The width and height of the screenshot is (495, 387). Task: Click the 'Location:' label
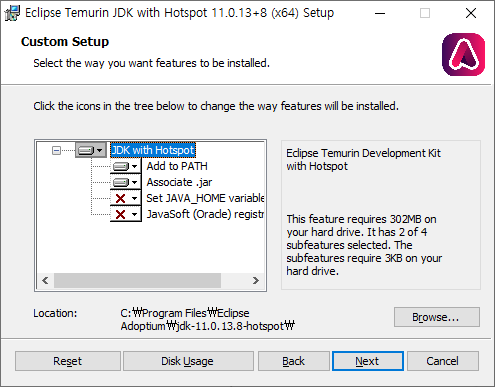click(55, 313)
